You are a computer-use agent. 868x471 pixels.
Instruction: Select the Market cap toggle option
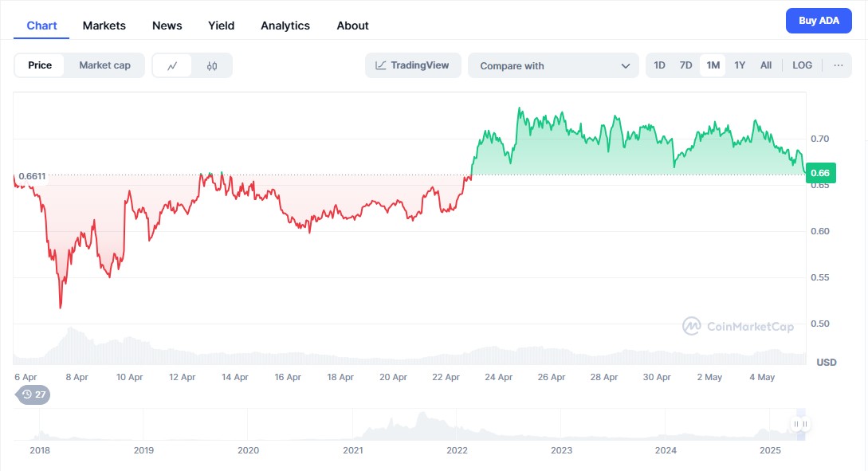pos(104,65)
